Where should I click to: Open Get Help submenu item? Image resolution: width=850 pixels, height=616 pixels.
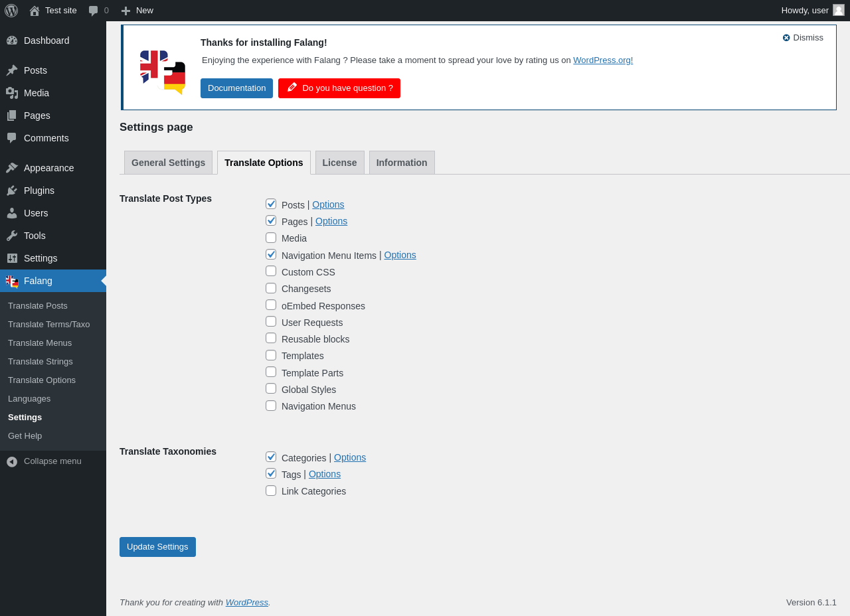[25, 436]
